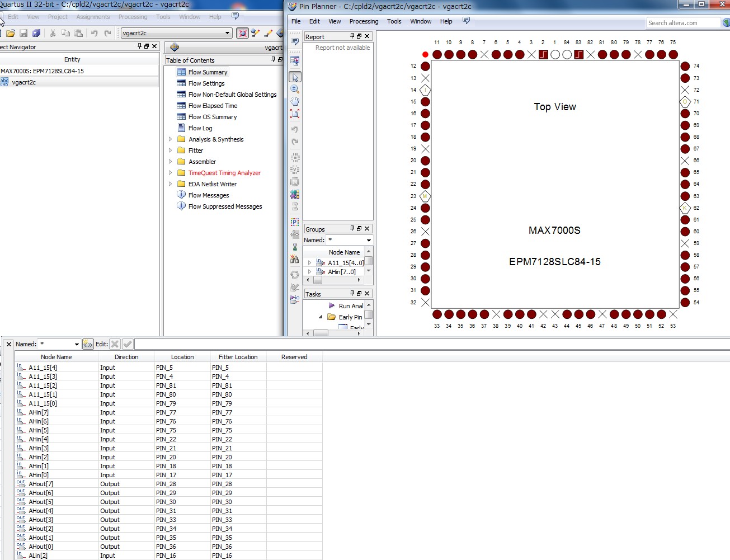Open the binoculars find icon
The image size is (730, 560).
[x=295, y=259]
